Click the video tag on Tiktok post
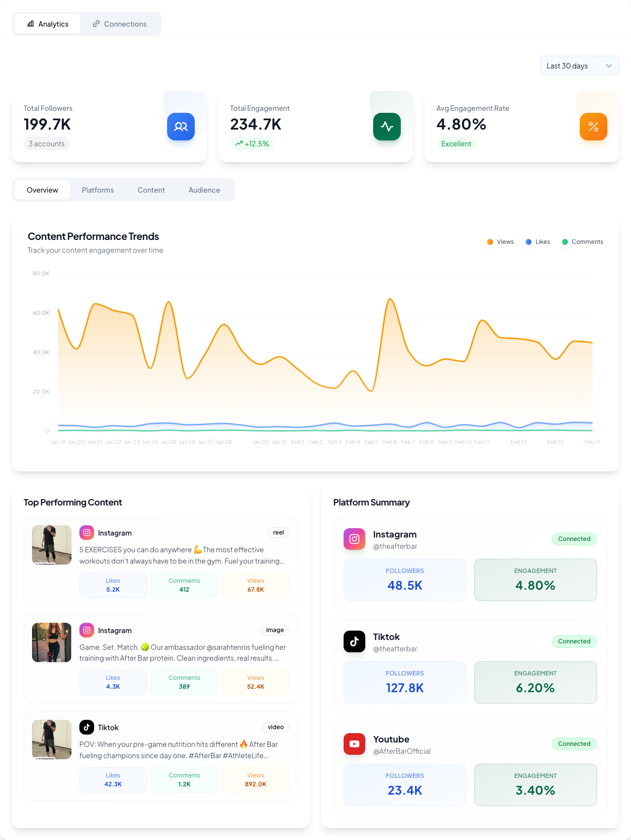Screen dimensions: 631x840 [x=276, y=727]
